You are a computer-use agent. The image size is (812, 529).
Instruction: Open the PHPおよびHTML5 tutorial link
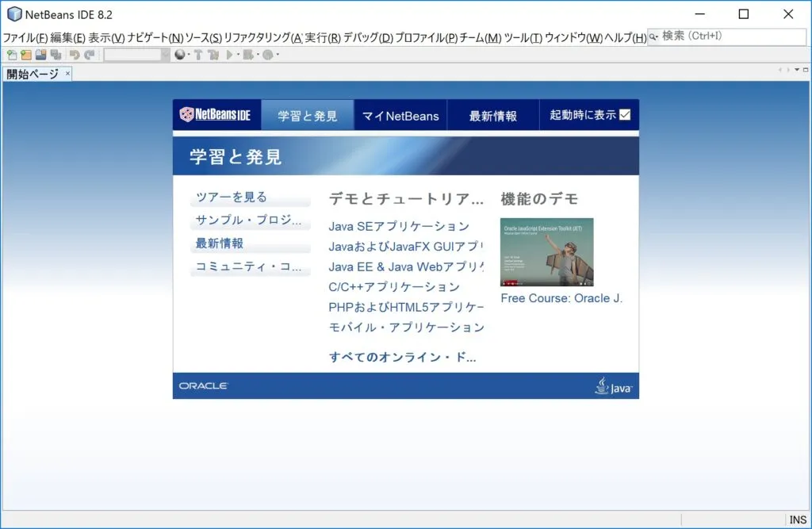[406, 307]
